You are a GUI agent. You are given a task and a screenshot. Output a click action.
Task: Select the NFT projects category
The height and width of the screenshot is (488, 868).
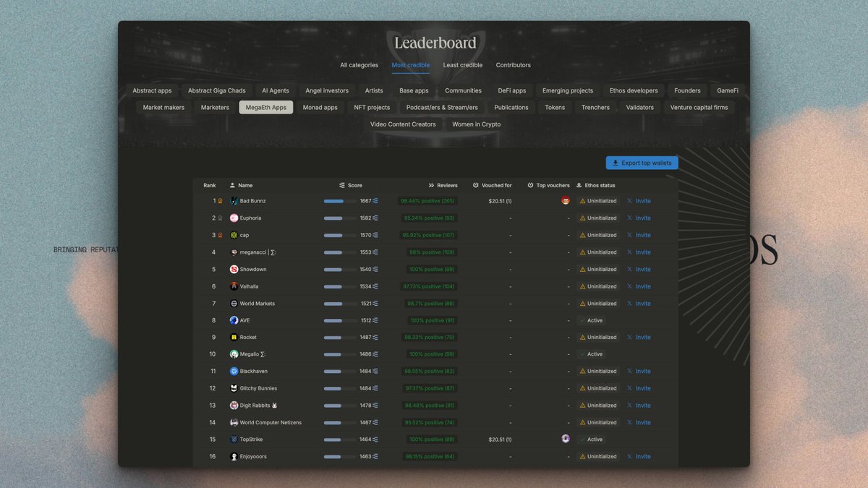pyautogui.click(x=372, y=107)
